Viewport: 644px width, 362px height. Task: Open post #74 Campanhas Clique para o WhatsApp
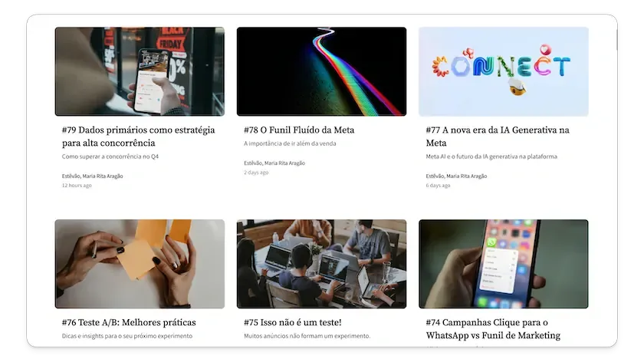click(493, 329)
